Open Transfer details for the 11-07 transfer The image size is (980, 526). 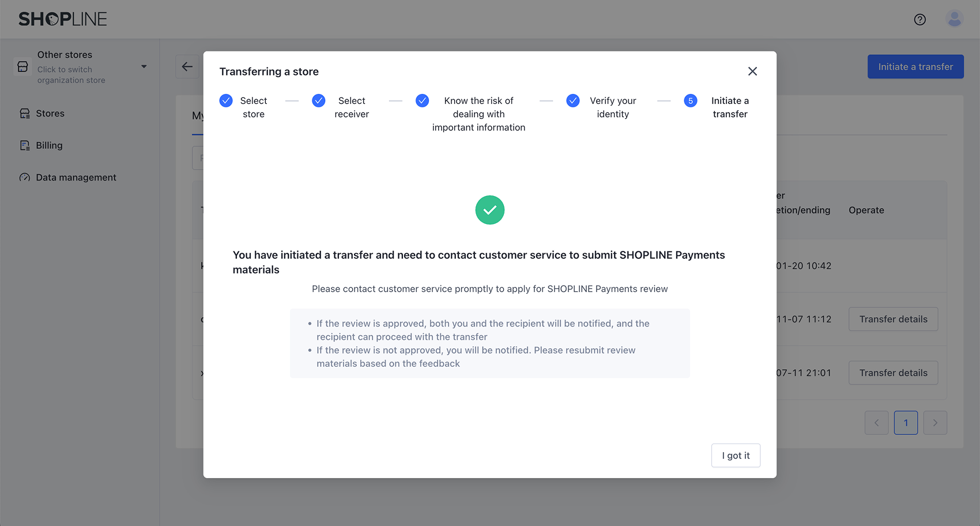click(893, 319)
